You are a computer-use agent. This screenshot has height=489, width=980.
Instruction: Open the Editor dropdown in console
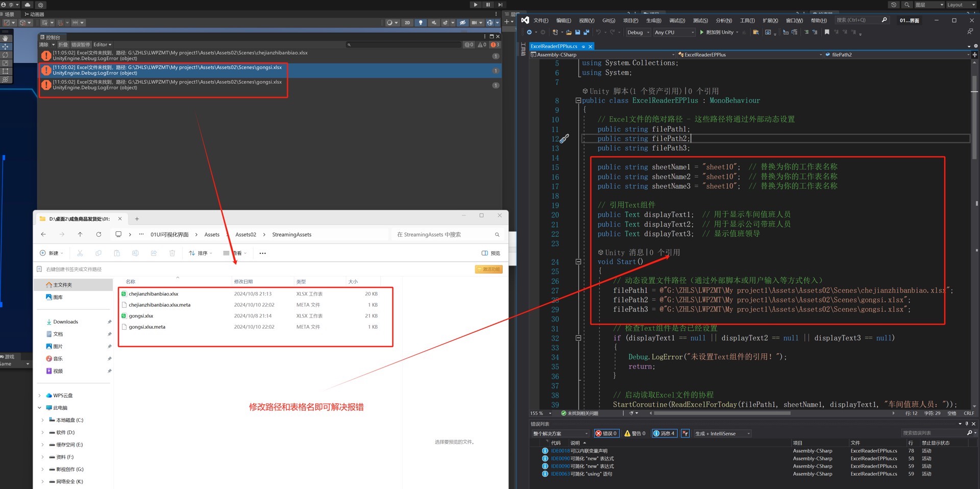(102, 45)
